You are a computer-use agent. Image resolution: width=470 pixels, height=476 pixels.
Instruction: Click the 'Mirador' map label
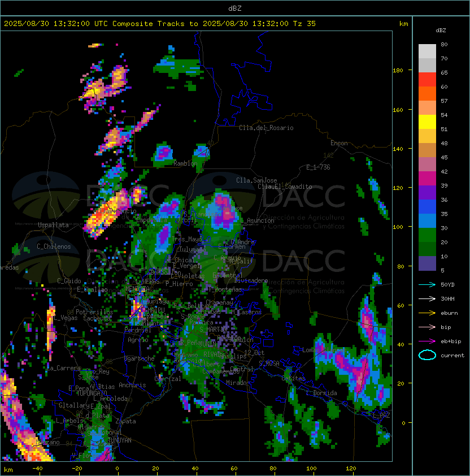coord(238,383)
